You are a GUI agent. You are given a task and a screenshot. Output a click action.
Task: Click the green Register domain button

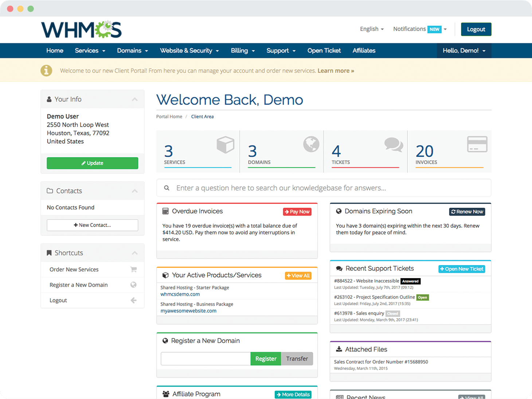pos(266,359)
